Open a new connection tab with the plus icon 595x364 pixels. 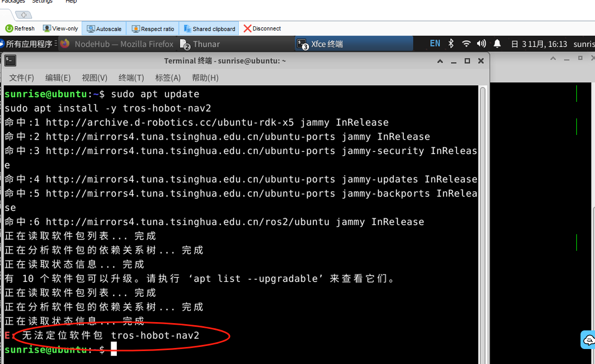pyautogui.click(x=24, y=15)
